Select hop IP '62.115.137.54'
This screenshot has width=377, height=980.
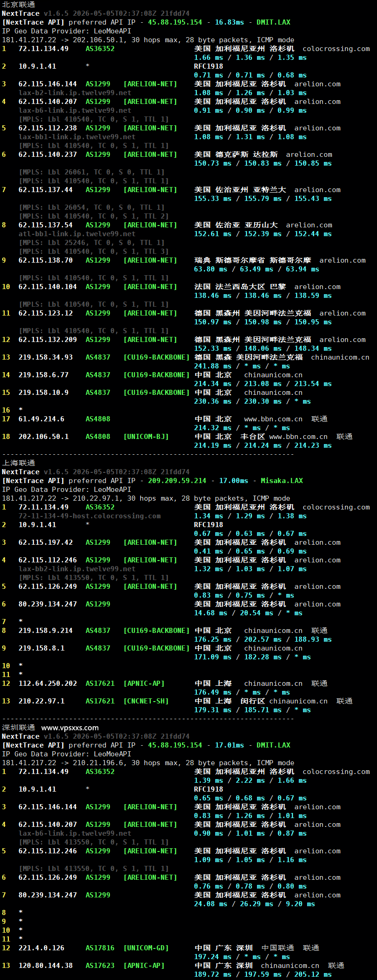tap(45, 225)
